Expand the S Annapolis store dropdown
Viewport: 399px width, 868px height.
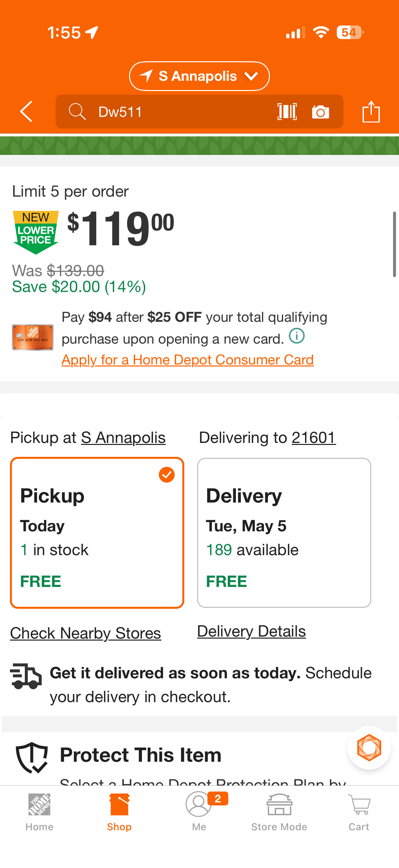click(x=199, y=76)
